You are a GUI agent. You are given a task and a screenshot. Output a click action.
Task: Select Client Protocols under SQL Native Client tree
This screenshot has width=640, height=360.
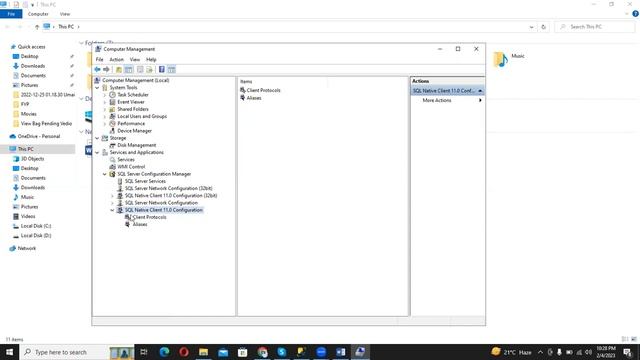click(x=149, y=217)
